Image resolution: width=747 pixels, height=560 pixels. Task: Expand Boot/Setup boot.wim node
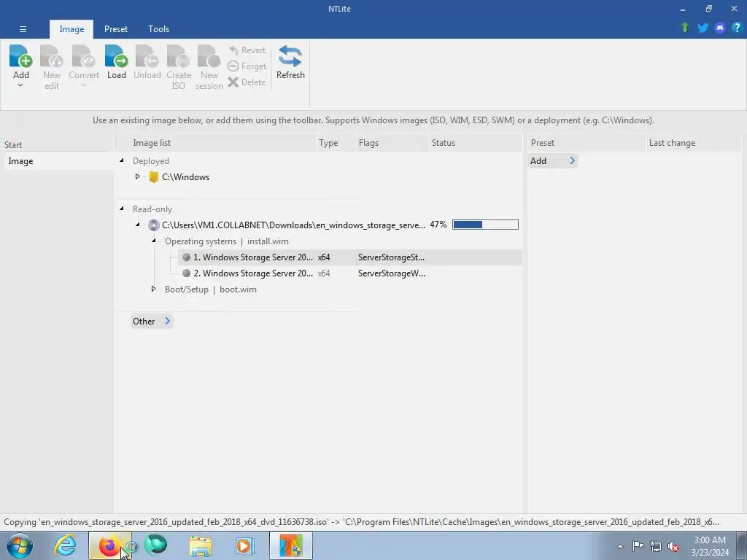(x=154, y=289)
